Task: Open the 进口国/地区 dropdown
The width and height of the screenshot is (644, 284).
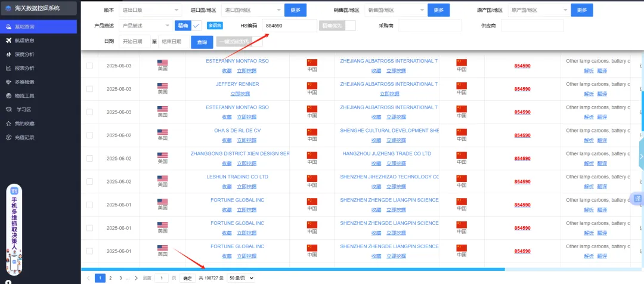Action: [253, 10]
